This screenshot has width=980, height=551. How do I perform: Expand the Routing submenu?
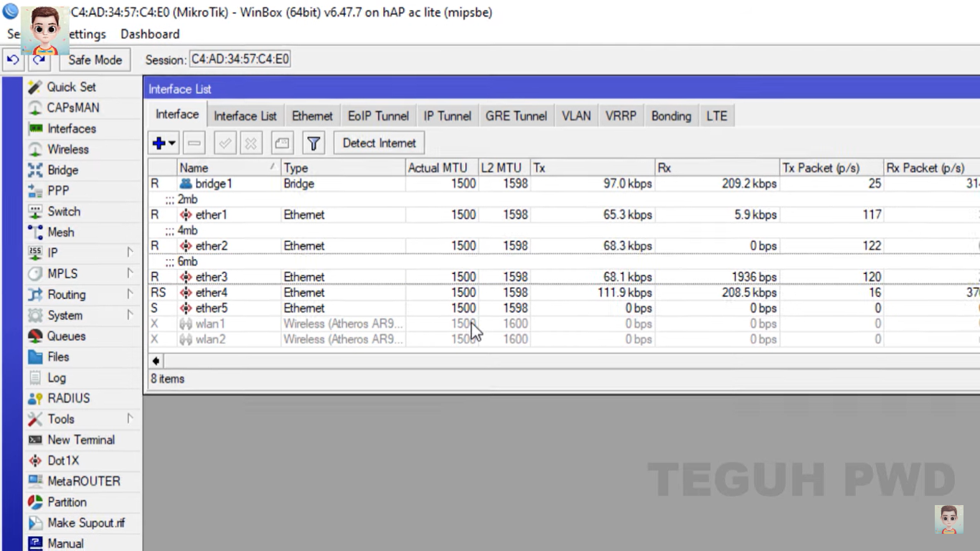click(x=130, y=294)
